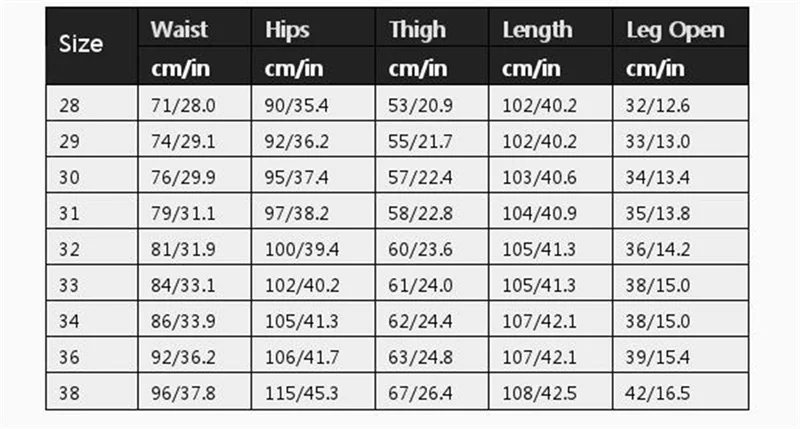
Task: Click hips value 115/45.3
Action: (x=302, y=393)
